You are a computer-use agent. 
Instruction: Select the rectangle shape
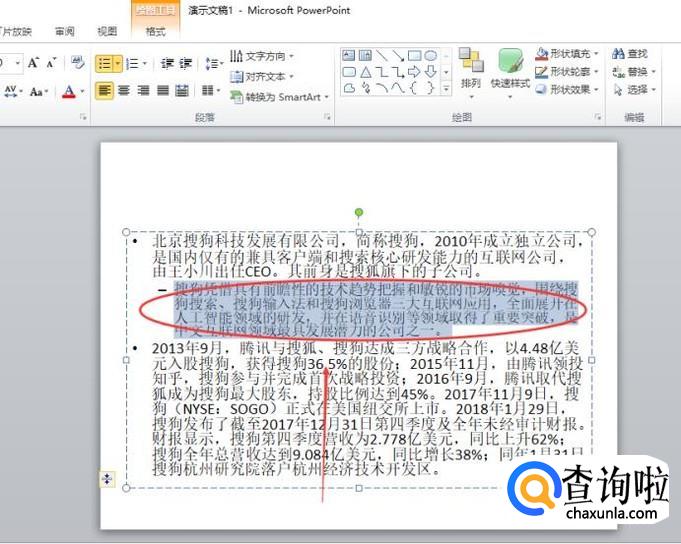414,56
